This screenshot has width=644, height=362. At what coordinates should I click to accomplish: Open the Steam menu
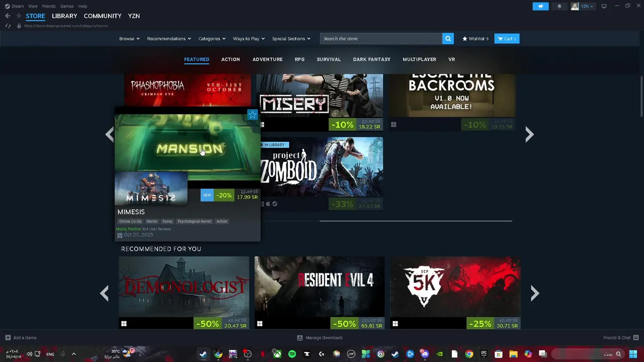pyautogui.click(x=14, y=6)
